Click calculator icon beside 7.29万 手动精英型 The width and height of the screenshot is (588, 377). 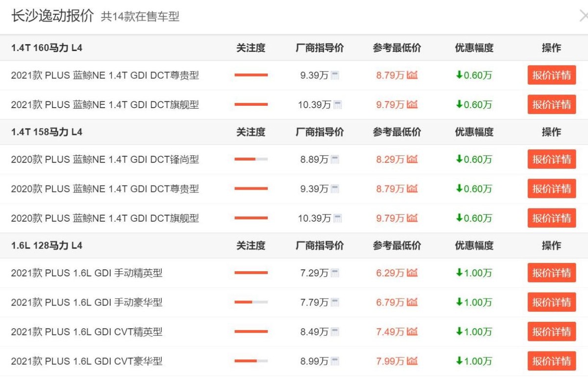click(335, 273)
